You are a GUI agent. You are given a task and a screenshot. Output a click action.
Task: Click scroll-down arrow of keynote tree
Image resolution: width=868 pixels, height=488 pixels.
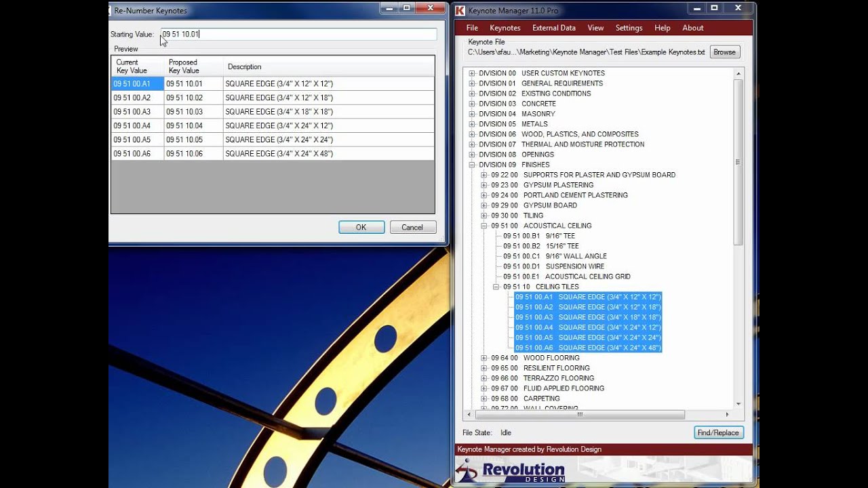pyautogui.click(x=738, y=405)
